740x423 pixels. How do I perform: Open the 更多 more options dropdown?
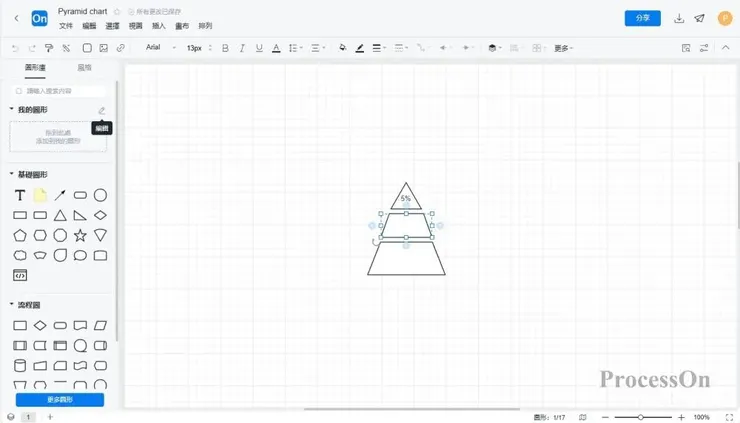(563, 48)
